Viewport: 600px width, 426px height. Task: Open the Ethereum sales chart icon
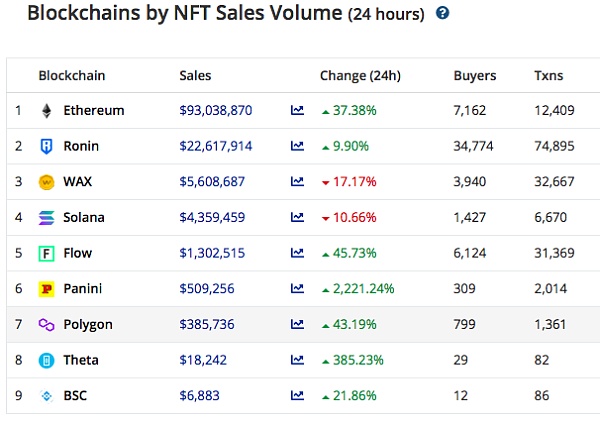[297, 110]
